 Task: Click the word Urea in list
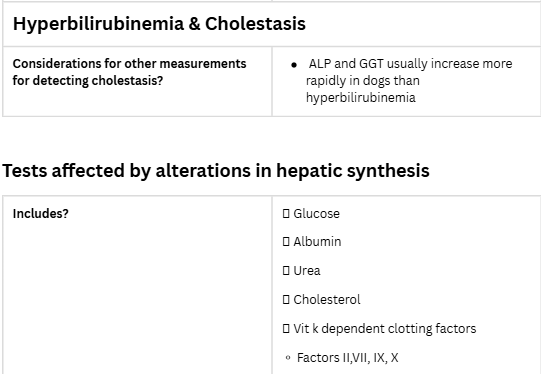(x=307, y=270)
